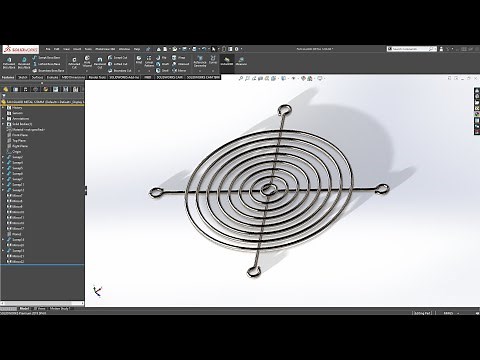
Task: Click the Zoom to Fit icon
Action: pos(241,79)
